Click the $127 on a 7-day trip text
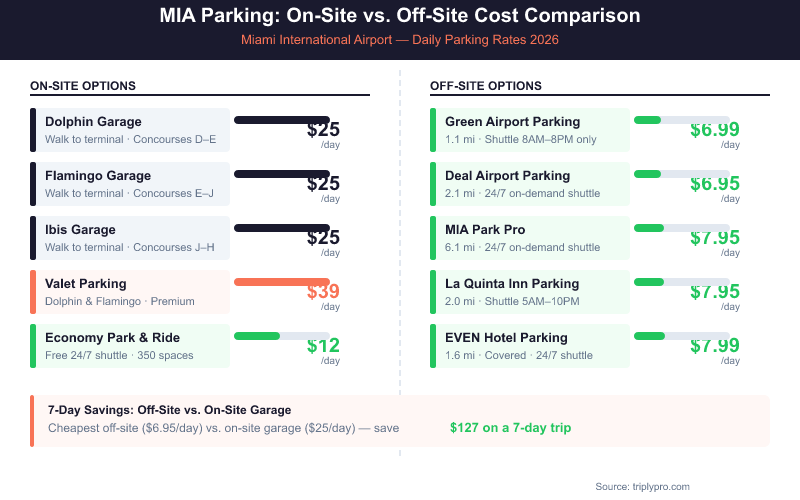800x500 pixels. [510, 427]
